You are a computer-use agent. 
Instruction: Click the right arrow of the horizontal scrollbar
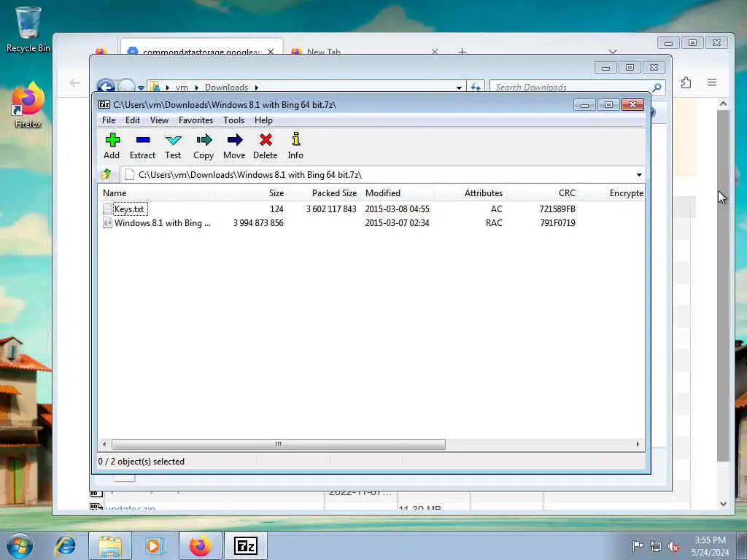click(x=638, y=444)
